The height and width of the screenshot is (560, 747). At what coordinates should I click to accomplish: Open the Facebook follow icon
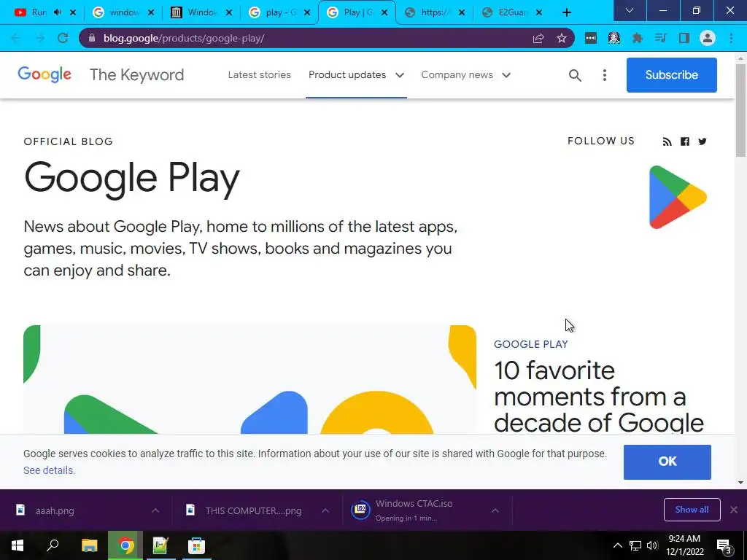pyautogui.click(x=684, y=141)
